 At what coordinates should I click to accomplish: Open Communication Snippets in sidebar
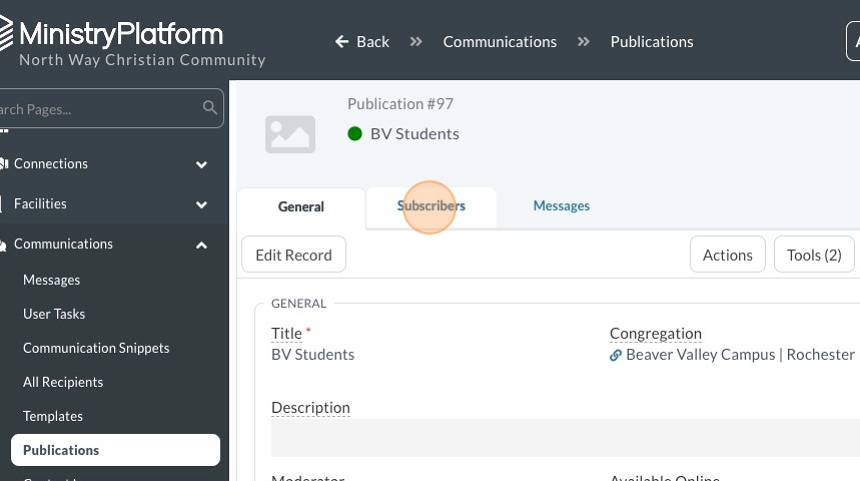click(96, 348)
